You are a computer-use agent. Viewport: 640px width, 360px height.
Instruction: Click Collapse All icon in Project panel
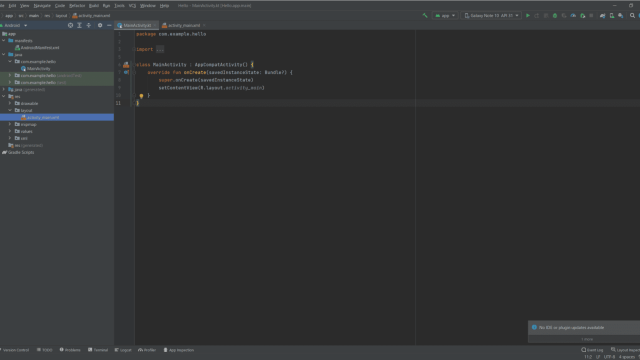pyautogui.click(x=89, y=25)
